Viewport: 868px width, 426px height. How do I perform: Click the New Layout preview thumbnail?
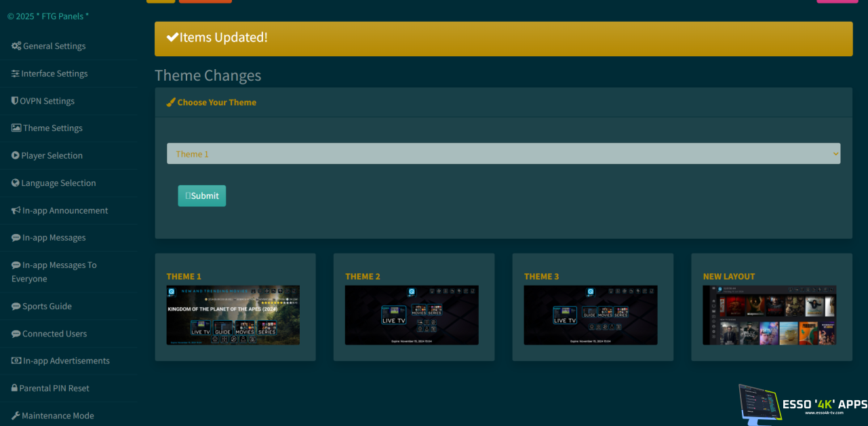click(x=770, y=315)
